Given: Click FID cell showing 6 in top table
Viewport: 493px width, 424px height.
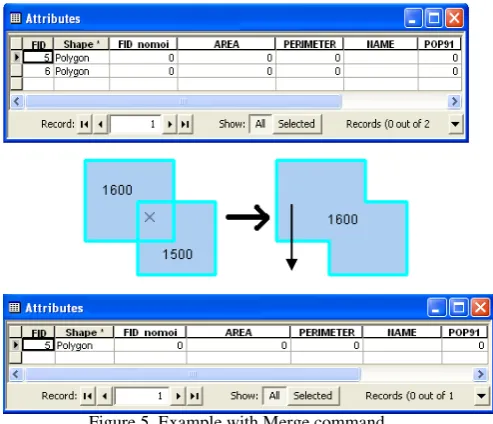Looking at the screenshot, I should (x=38, y=71).
